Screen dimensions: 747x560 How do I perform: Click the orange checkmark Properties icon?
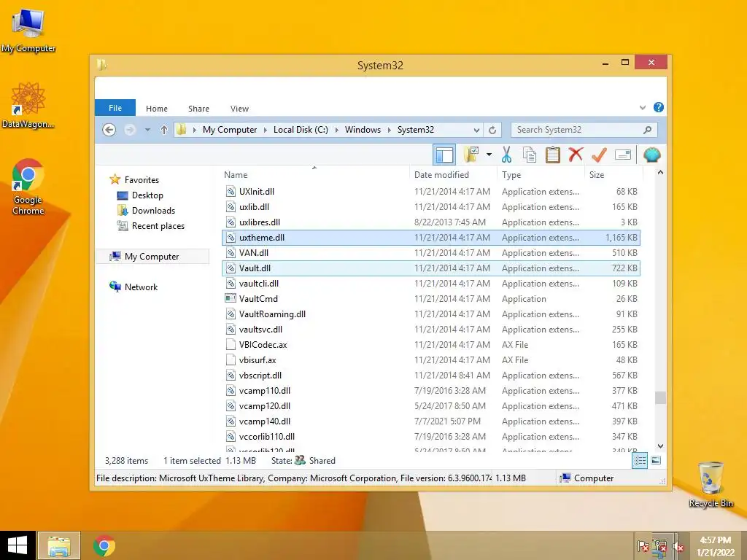[599, 155]
